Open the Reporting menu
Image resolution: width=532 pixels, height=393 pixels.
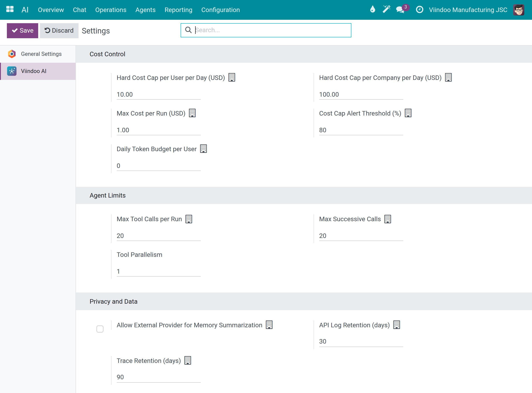pyautogui.click(x=178, y=10)
